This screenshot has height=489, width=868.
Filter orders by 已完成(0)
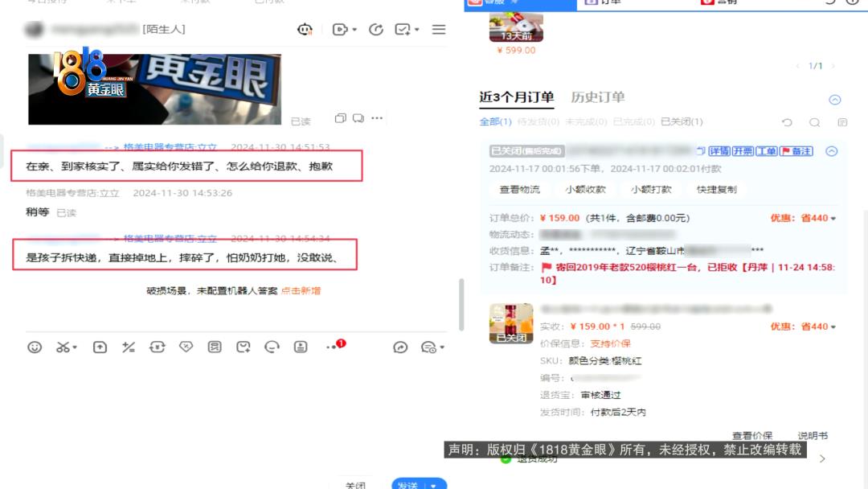point(634,121)
